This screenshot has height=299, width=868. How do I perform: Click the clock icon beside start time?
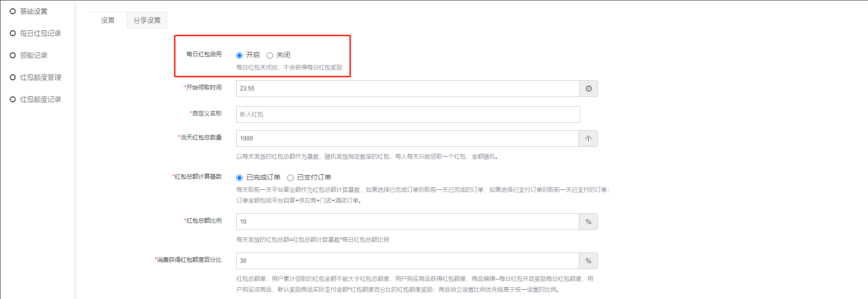588,89
